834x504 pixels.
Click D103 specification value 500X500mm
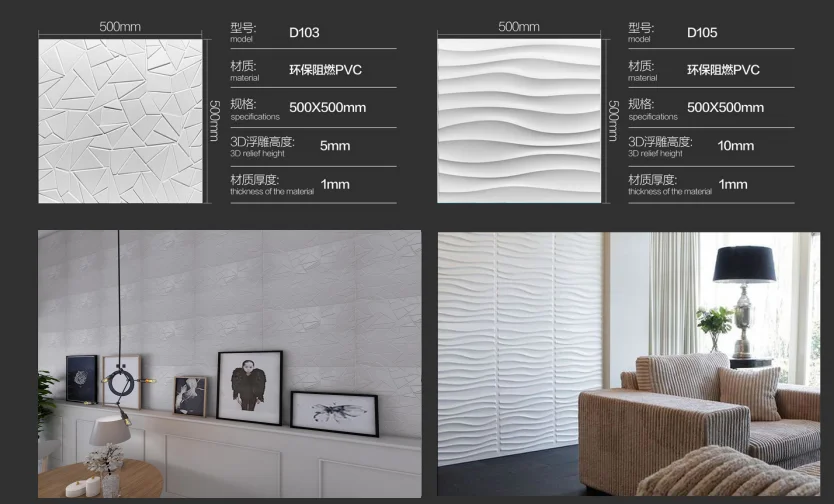point(328,107)
